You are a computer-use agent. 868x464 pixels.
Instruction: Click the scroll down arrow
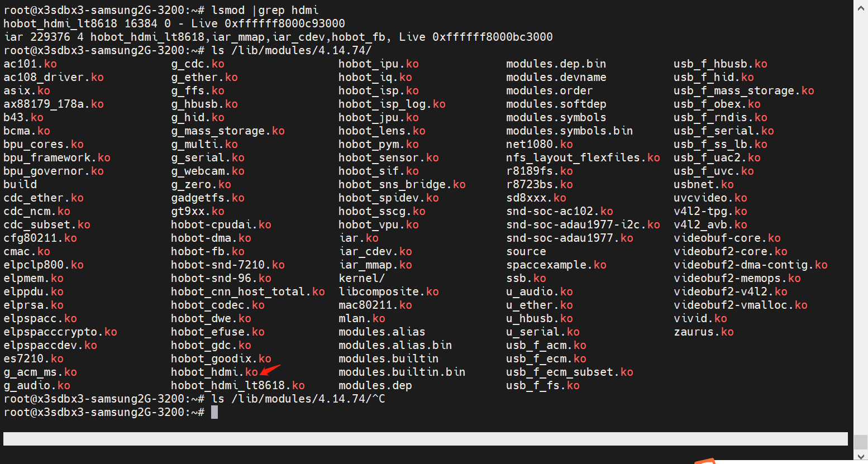860,456
